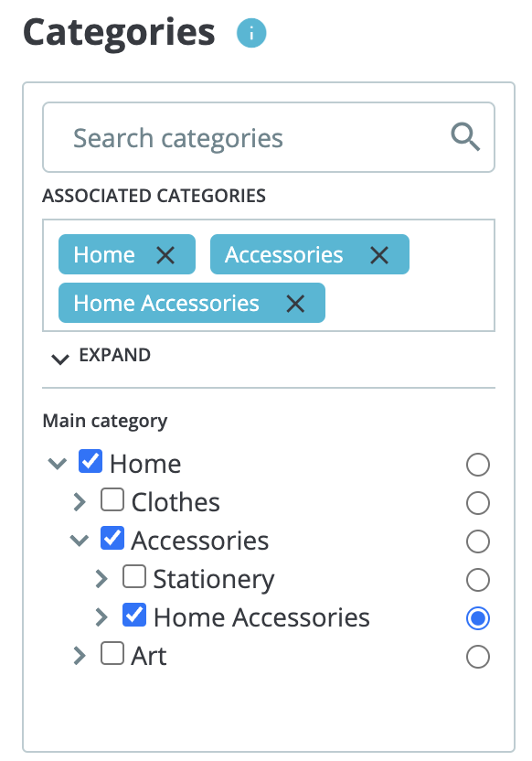Select Home as the main category
The image size is (532, 761).
[478, 465]
